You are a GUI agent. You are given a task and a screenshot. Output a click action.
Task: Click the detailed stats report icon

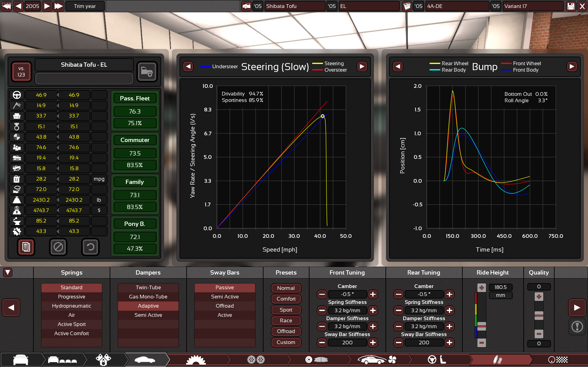point(26,247)
